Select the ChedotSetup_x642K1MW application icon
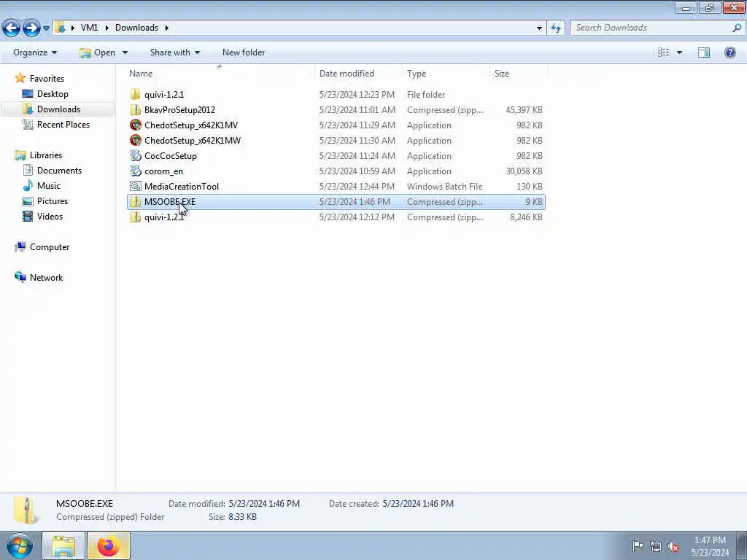The height and width of the screenshot is (560, 747). [135, 141]
